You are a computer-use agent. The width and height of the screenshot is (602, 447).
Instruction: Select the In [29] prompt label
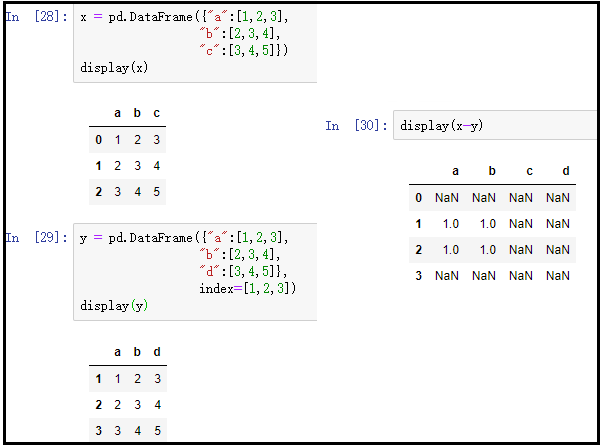coord(37,238)
